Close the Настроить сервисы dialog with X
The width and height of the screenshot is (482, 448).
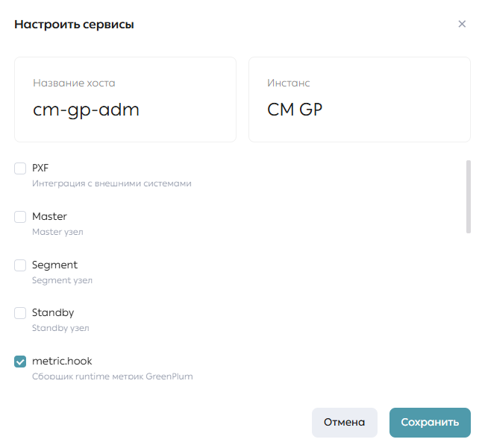point(462,24)
